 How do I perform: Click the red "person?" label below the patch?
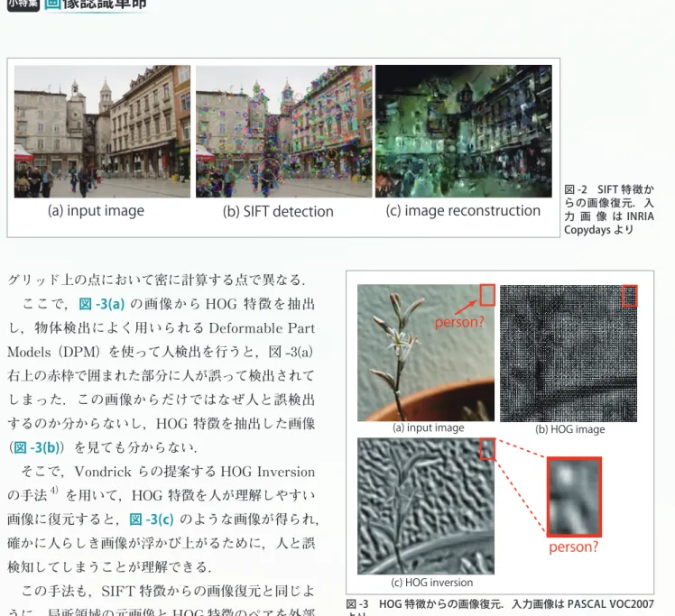(x=573, y=547)
